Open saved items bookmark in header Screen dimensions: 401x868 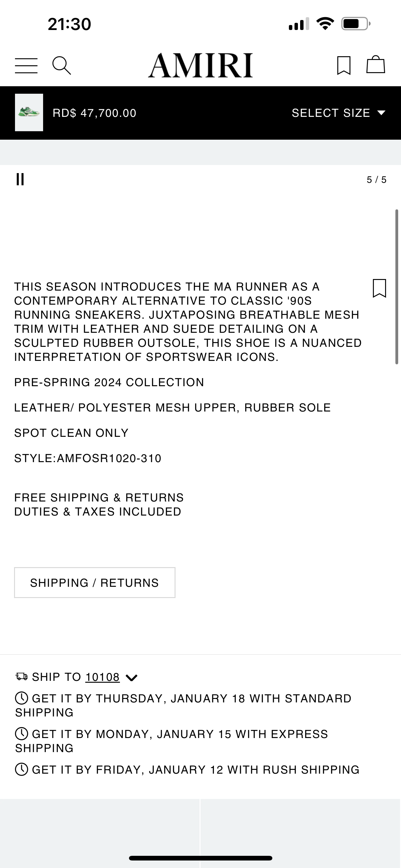coord(344,65)
